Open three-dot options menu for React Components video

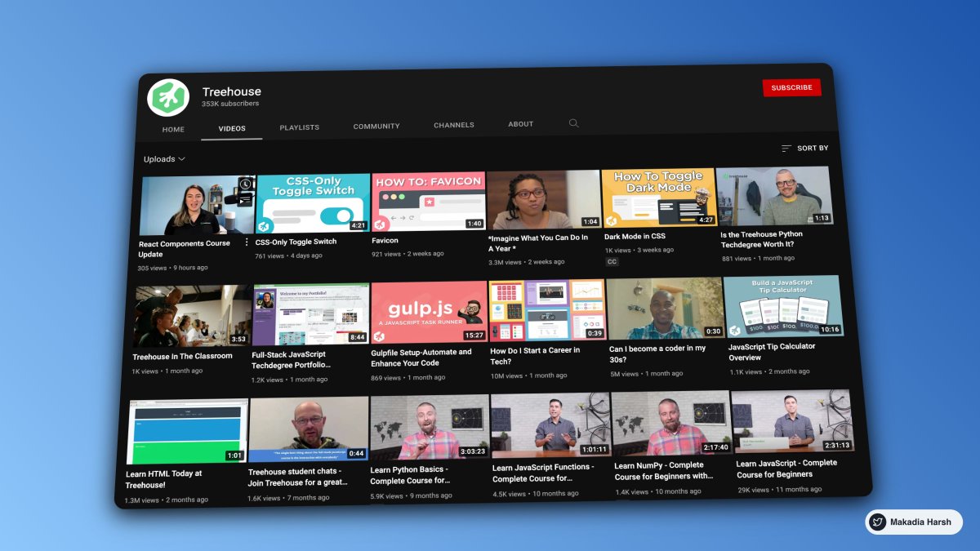pos(247,242)
